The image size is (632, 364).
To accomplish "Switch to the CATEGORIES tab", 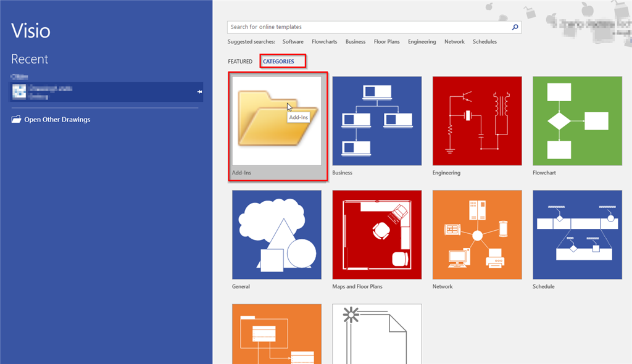I will click(x=278, y=61).
